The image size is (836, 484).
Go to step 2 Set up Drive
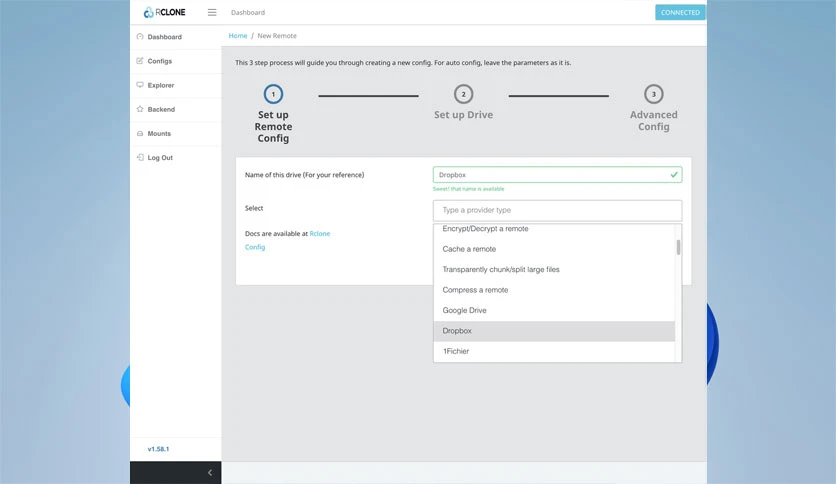pyautogui.click(x=463, y=102)
